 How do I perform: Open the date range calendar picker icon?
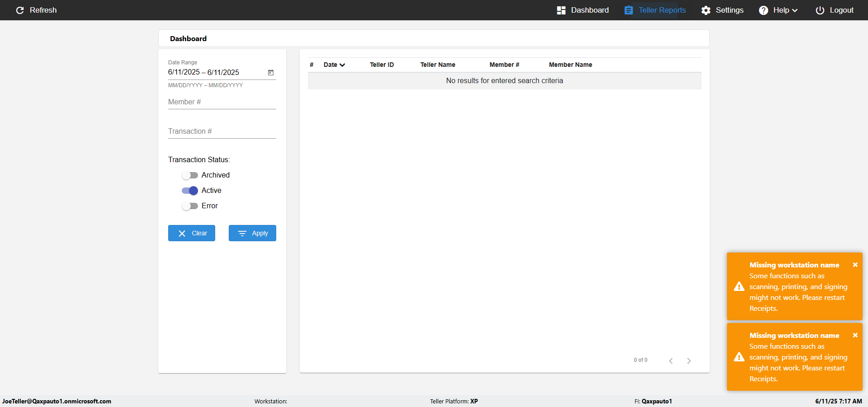(x=271, y=72)
